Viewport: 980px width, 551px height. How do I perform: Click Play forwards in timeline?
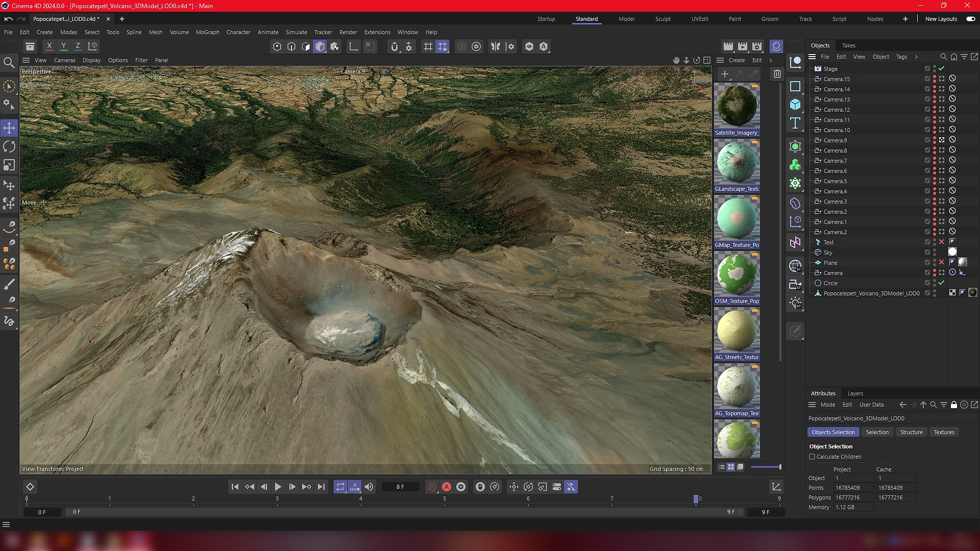[278, 487]
